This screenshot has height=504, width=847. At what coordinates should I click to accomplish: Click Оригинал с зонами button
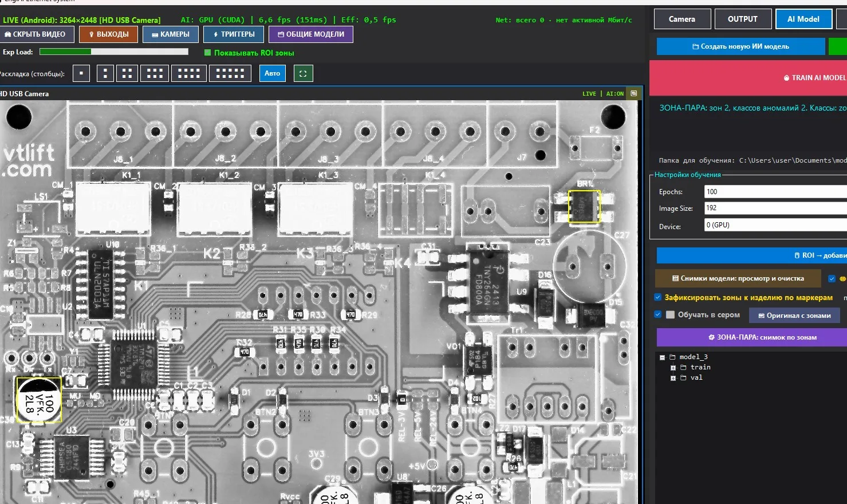coord(794,316)
